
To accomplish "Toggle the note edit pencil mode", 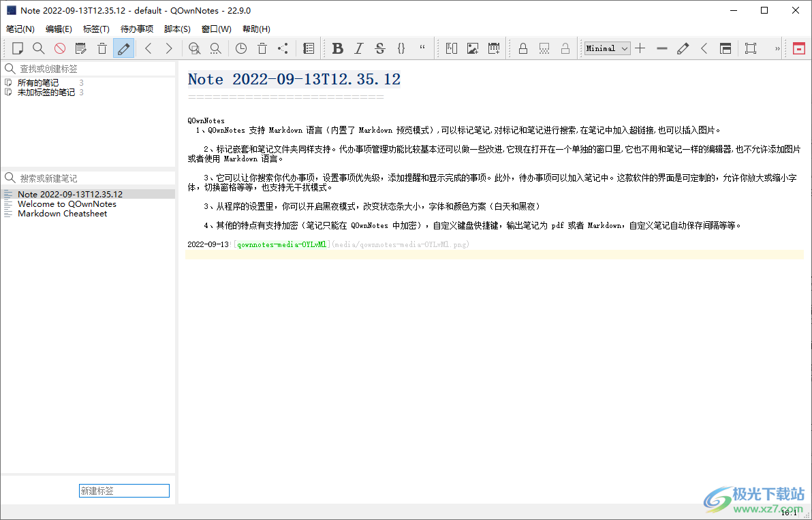I will point(124,48).
